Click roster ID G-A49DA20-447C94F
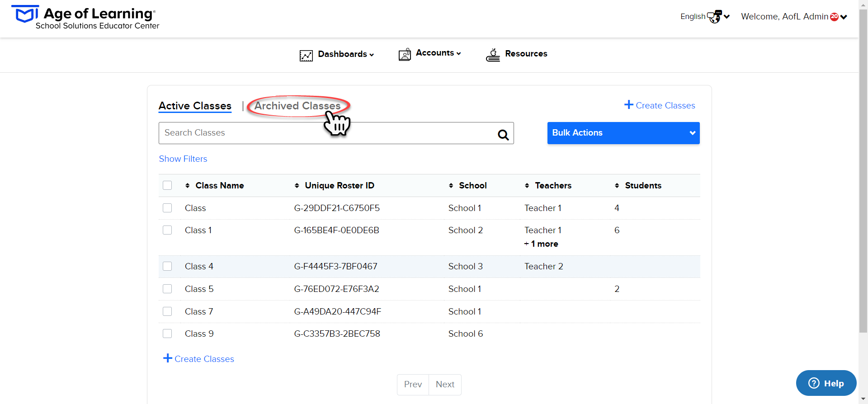The width and height of the screenshot is (868, 404). 338,312
